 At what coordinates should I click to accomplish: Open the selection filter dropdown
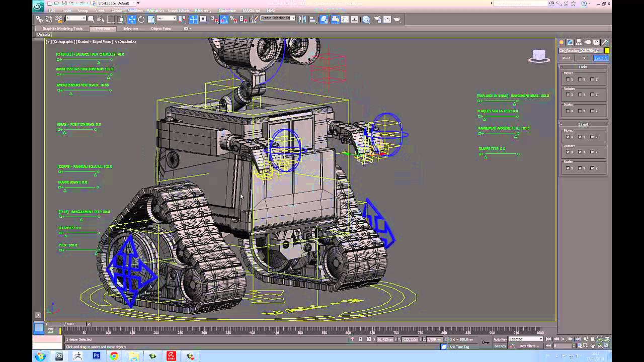(76, 19)
